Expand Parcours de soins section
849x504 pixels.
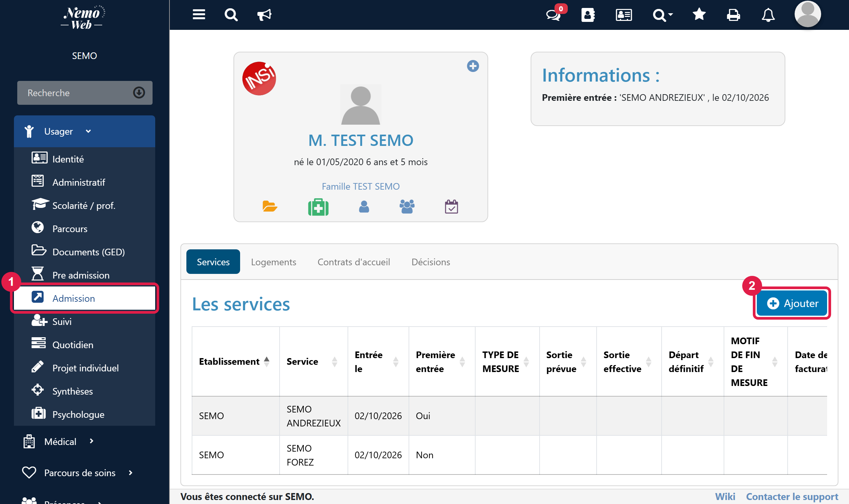[85, 472]
